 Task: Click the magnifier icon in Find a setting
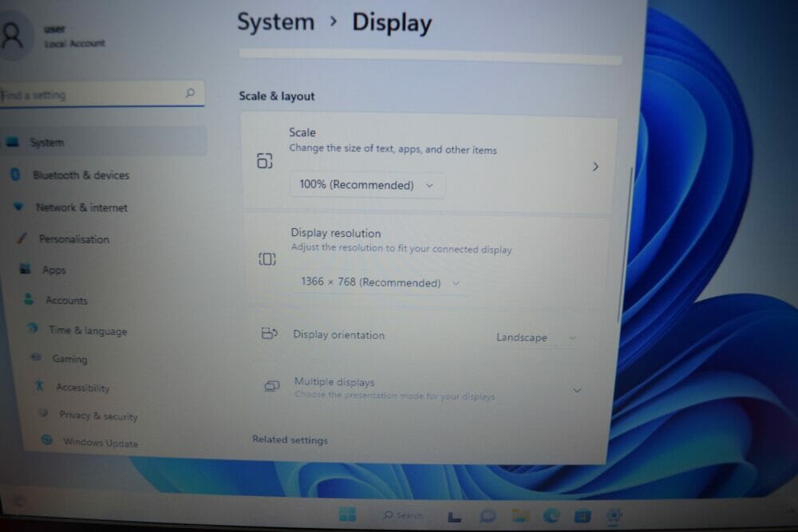tap(191, 93)
